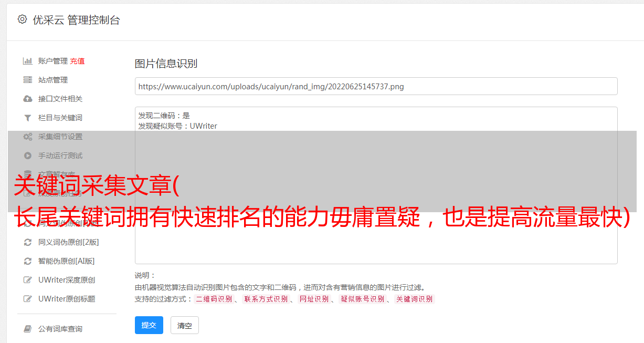Focus the image URL input field
Viewport: 644px width, 343px height.
pos(376,86)
